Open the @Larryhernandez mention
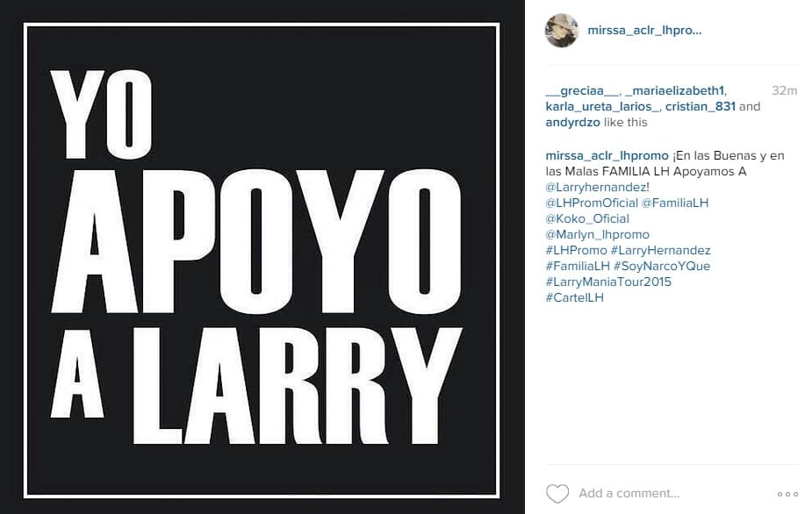The image size is (812, 514). click(595, 188)
